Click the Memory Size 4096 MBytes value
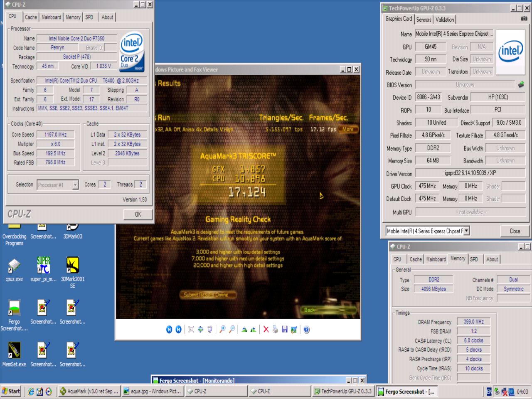Viewport: 532px width, 399px height. tap(433, 289)
